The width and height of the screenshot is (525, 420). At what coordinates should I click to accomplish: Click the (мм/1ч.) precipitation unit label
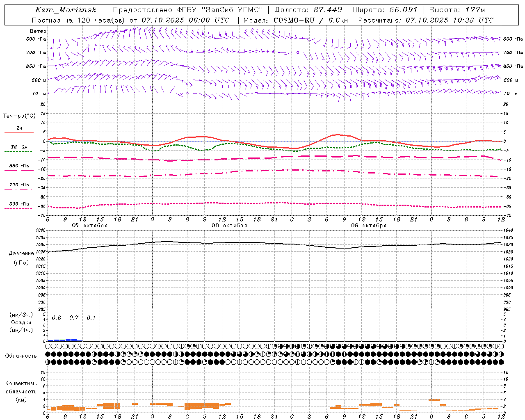[x=21, y=330]
